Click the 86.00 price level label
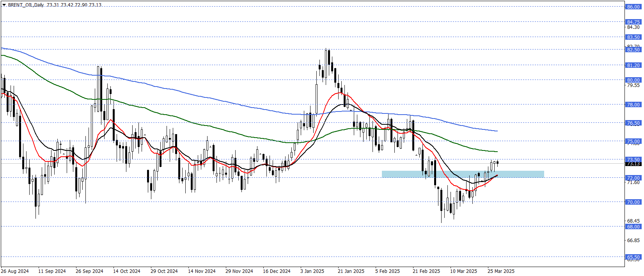Viewport: 644px width, 276px height. click(633, 7)
